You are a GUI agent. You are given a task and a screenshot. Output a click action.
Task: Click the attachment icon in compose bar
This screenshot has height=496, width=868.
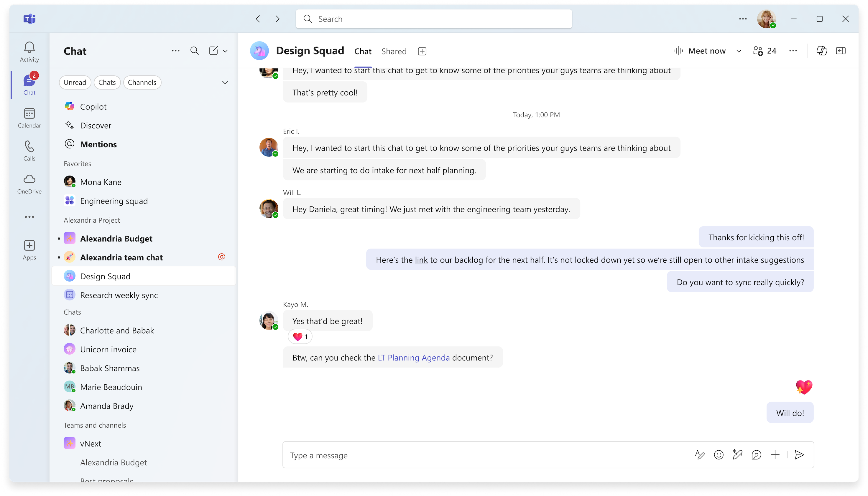pyautogui.click(x=775, y=455)
